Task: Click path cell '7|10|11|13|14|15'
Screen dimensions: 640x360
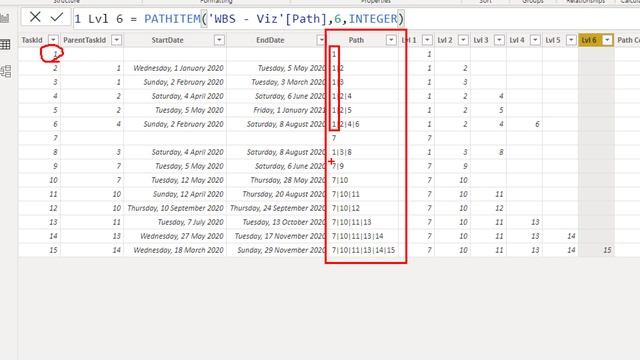Action: click(363, 250)
